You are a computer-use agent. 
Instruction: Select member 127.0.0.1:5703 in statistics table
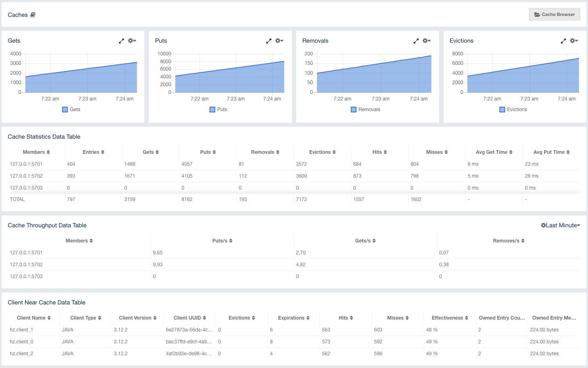tap(26, 188)
